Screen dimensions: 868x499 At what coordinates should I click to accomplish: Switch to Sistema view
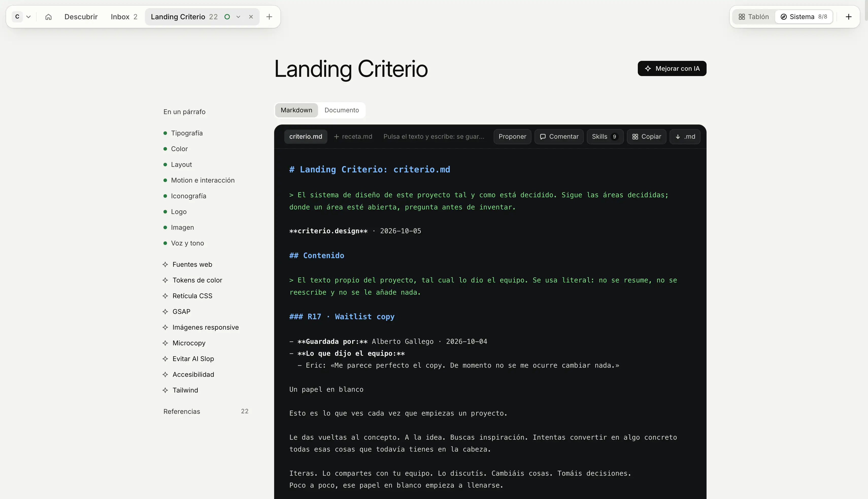click(x=804, y=17)
